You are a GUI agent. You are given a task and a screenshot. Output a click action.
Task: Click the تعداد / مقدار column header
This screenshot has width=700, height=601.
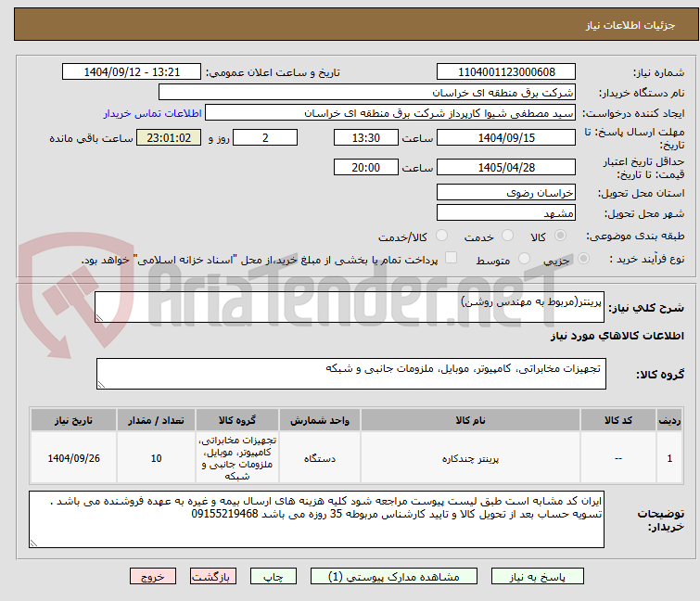pyautogui.click(x=156, y=420)
